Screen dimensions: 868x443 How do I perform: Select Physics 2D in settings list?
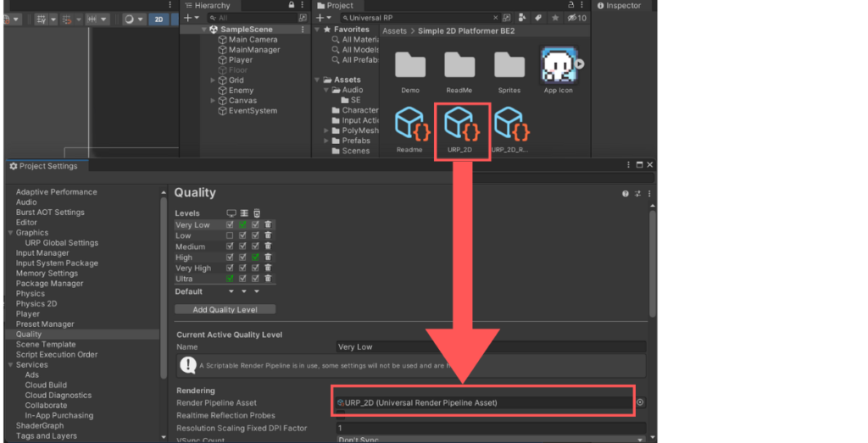tap(36, 304)
